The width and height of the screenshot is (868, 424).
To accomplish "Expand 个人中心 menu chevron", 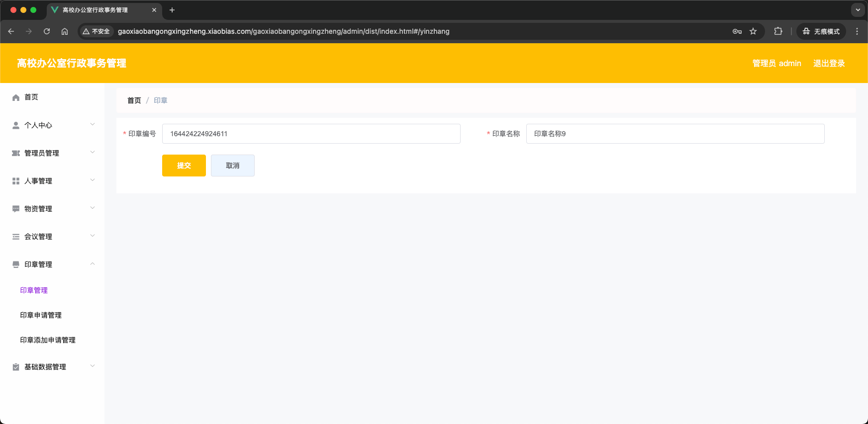I will [93, 125].
